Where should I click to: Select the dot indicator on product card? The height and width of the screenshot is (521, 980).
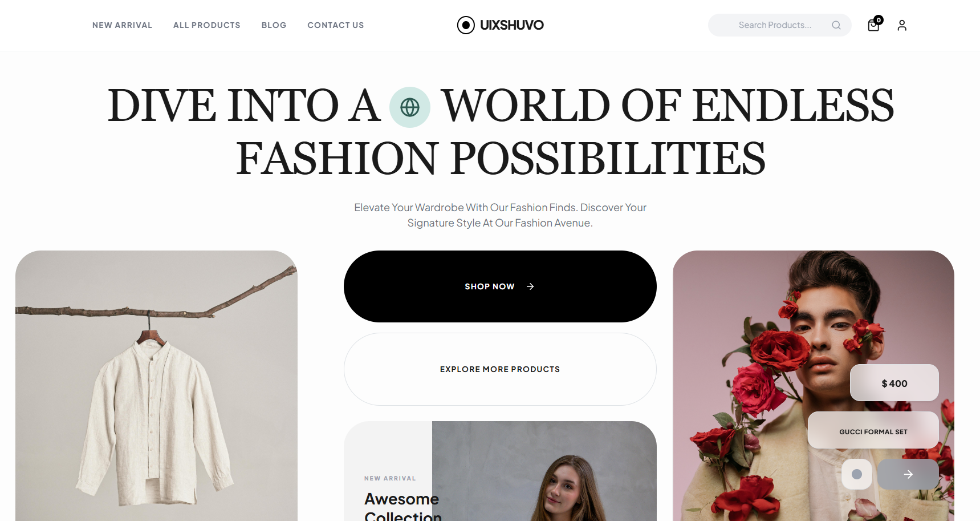(857, 474)
